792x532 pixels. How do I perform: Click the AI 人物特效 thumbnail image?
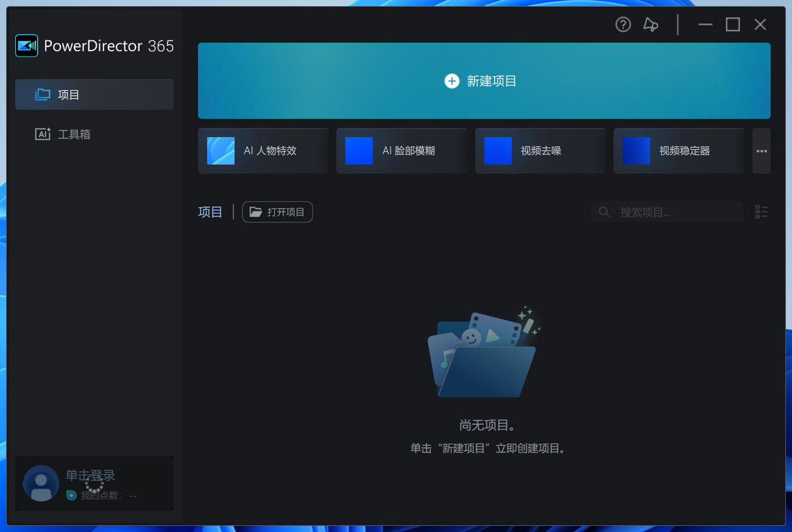(x=221, y=151)
